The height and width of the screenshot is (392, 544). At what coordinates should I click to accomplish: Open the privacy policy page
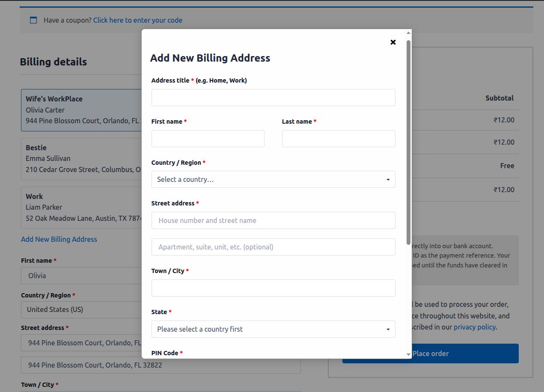pyautogui.click(x=475, y=327)
